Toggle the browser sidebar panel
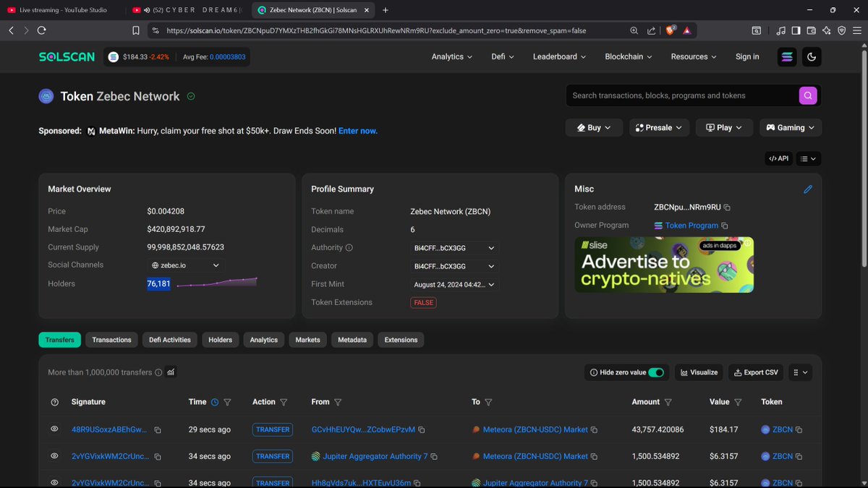The width and height of the screenshot is (868, 488). (x=796, y=30)
